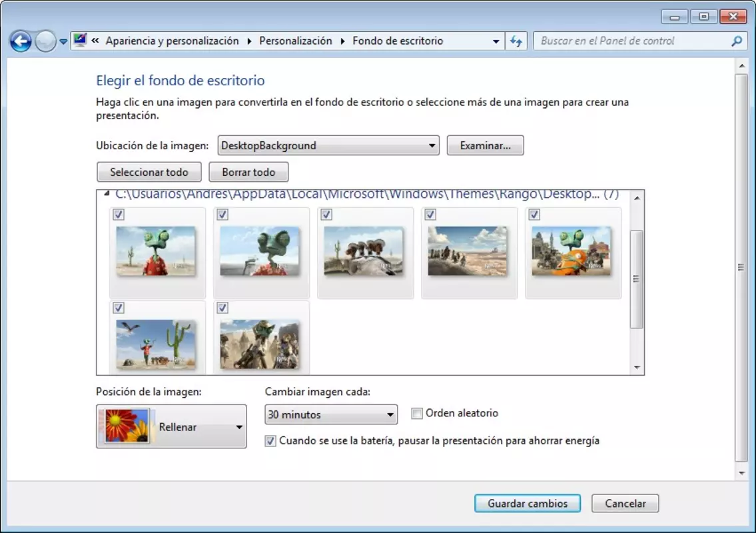Image resolution: width=756 pixels, height=533 pixels.
Task: Select the dusty gunslinger thumbnail
Action: pos(259,344)
